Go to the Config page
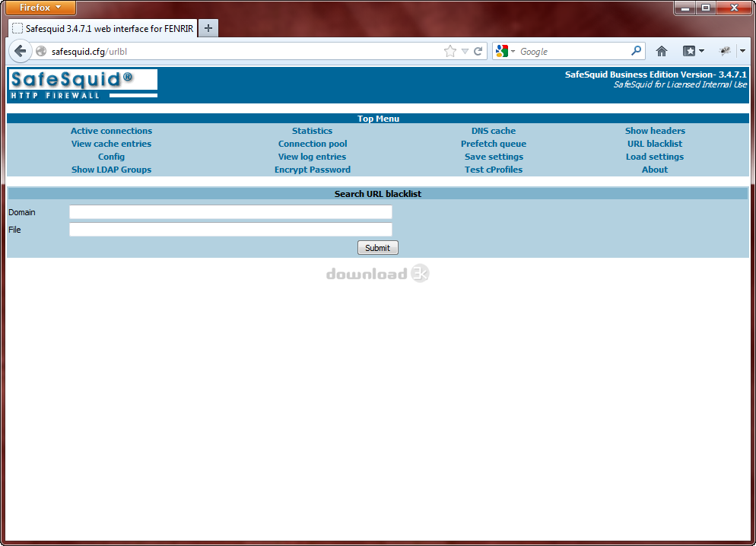This screenshot has width=756, height=546. tap(111, 157)
